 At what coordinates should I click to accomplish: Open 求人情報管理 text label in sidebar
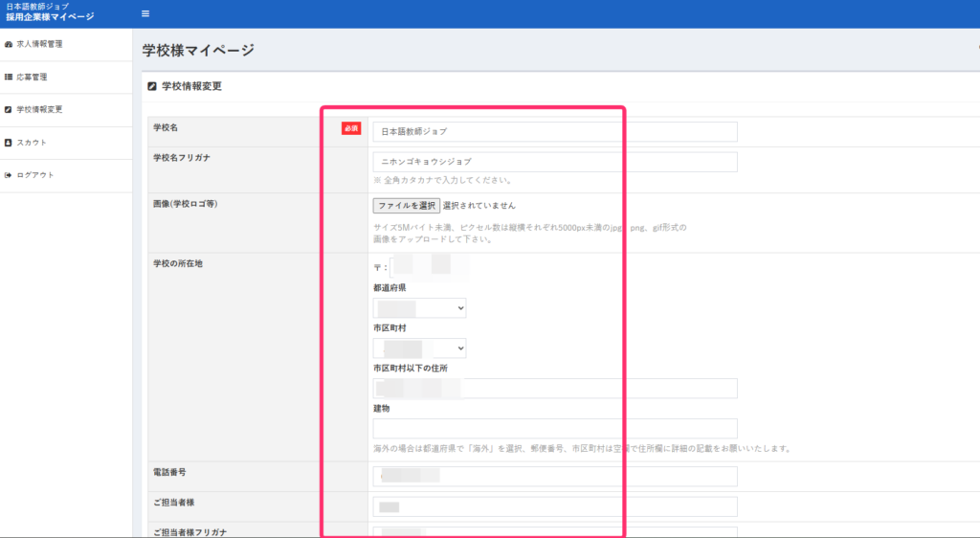tap(39, 44)
